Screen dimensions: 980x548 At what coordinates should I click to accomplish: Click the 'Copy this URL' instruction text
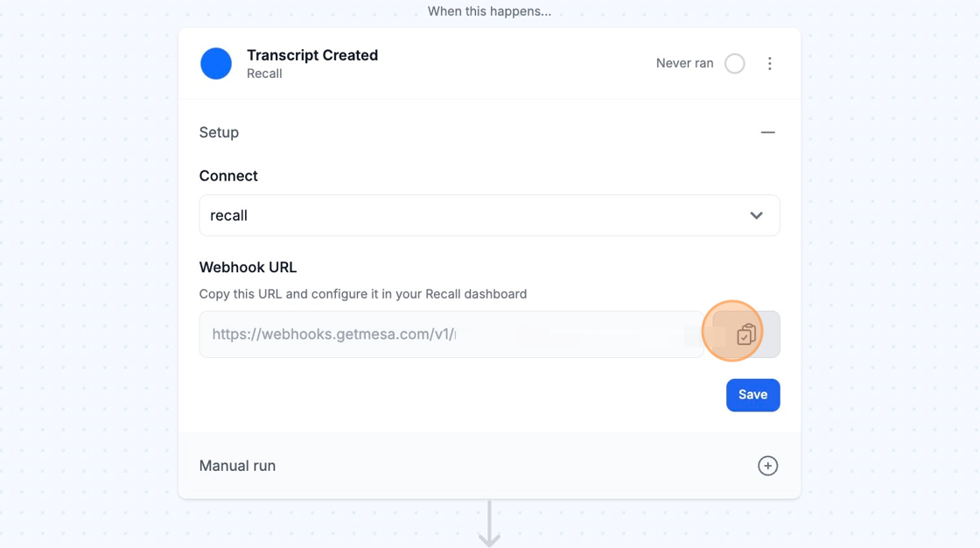coord(362,294)
